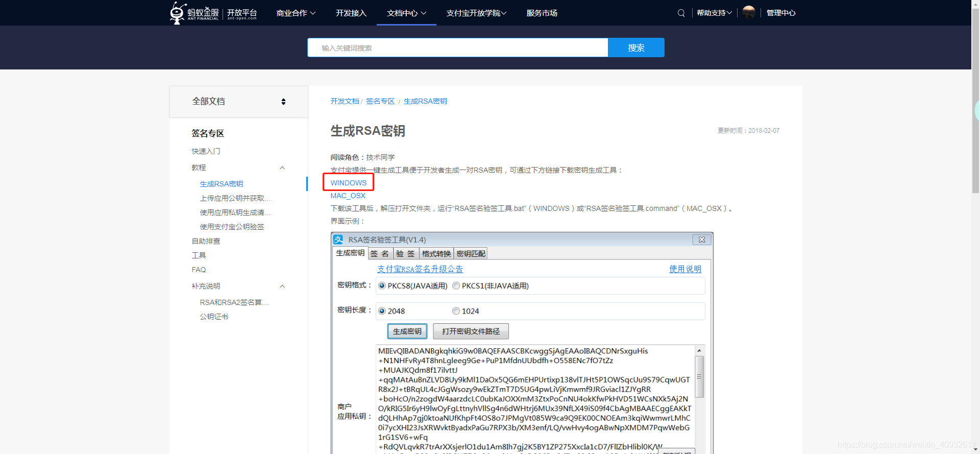Click the 签名专区 sidebar heading
The height and width of the screenshot is (454, 980).
point(208,133)
